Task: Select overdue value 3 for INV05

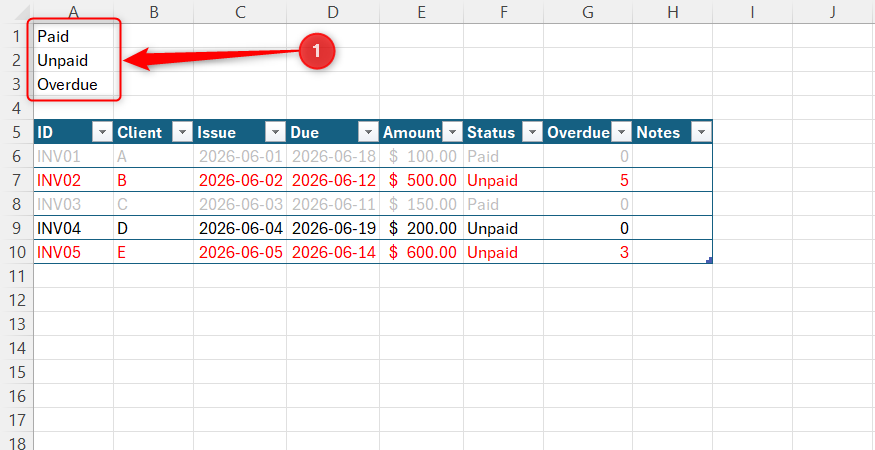Action: 588,252
